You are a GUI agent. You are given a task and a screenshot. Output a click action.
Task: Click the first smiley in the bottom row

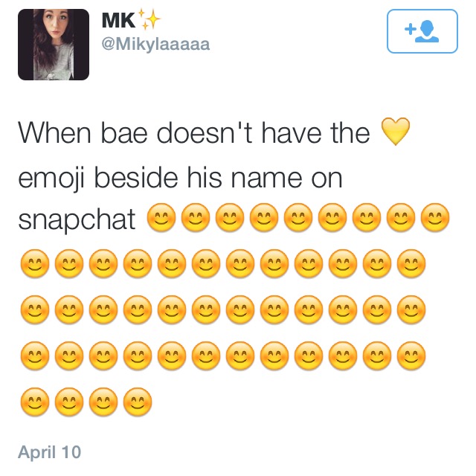tap(35, 402)
